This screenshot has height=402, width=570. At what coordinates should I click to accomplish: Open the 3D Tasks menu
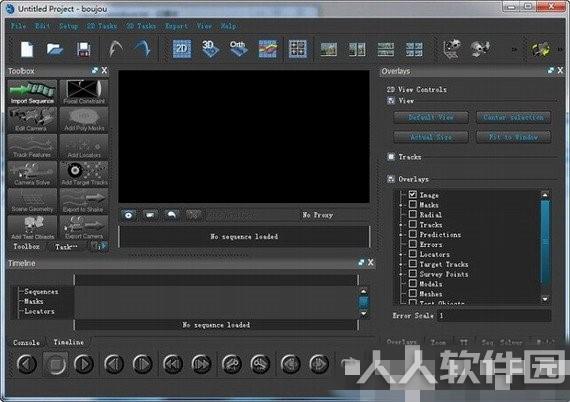141,26
